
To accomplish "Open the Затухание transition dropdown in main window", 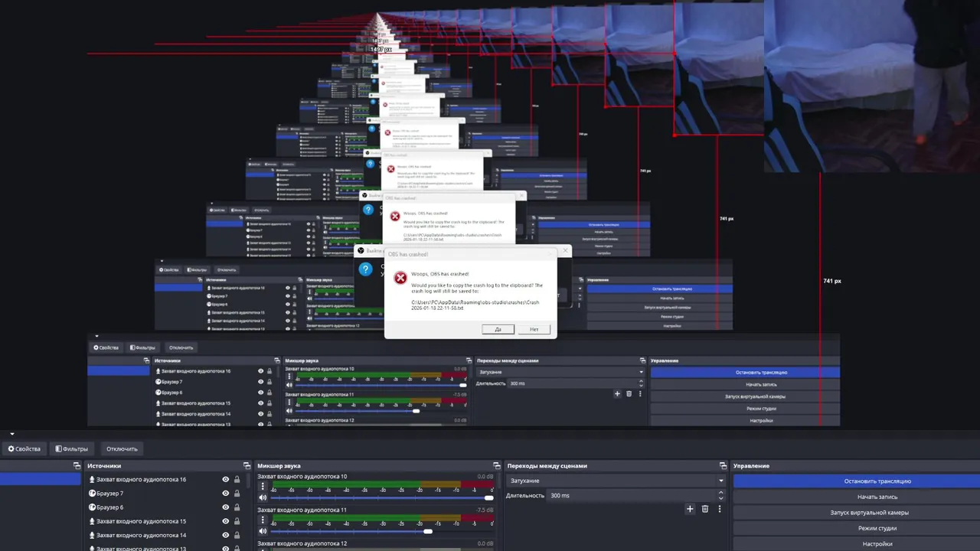I will tap(616, 481).
